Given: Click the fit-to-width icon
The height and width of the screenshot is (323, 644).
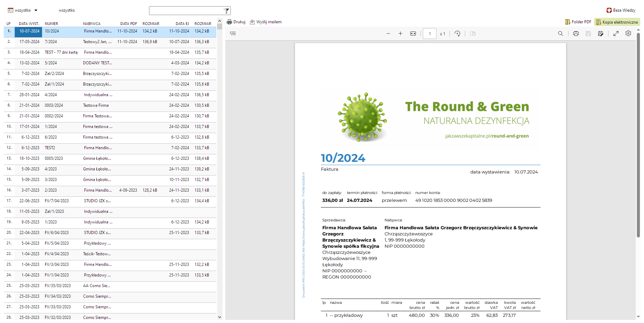Looking at the screenshot, I should click(x=413, y=34).
